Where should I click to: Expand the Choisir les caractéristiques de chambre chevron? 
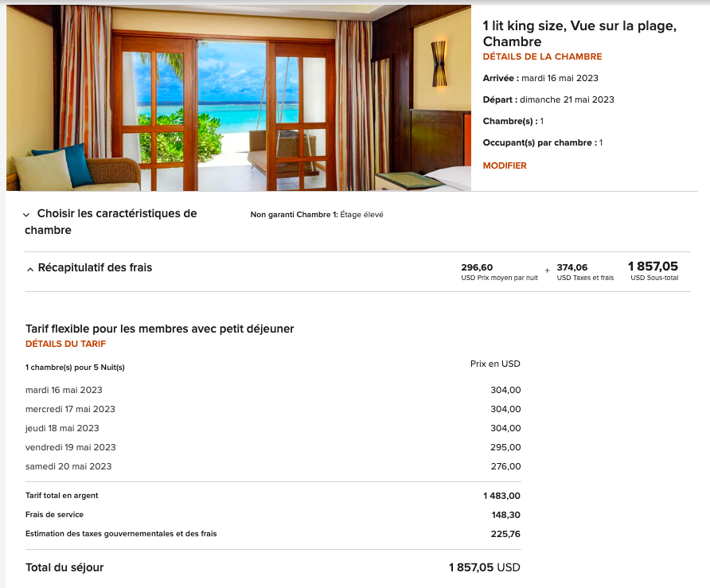(x=27, y=214)
